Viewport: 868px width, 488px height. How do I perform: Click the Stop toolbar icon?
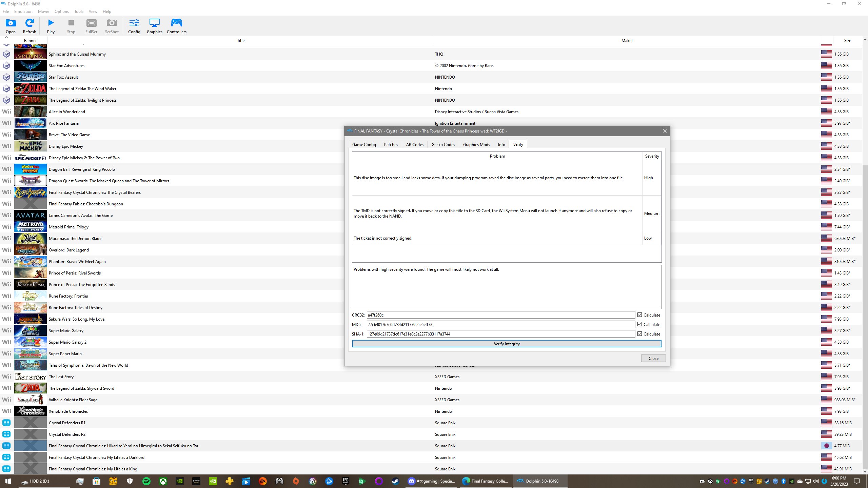coord(71,26)
